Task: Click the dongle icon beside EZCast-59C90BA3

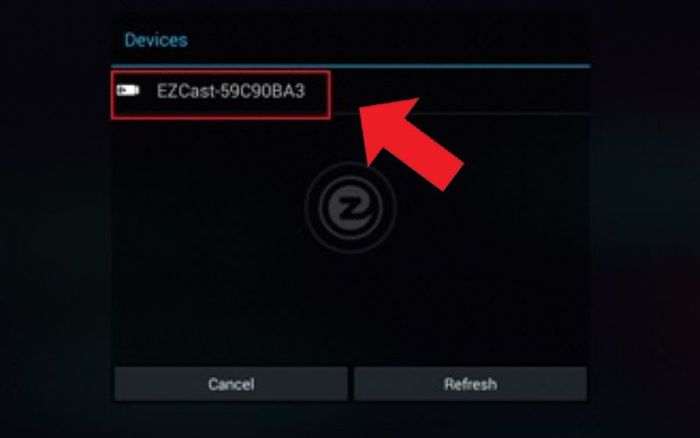Action: [128, 91]
